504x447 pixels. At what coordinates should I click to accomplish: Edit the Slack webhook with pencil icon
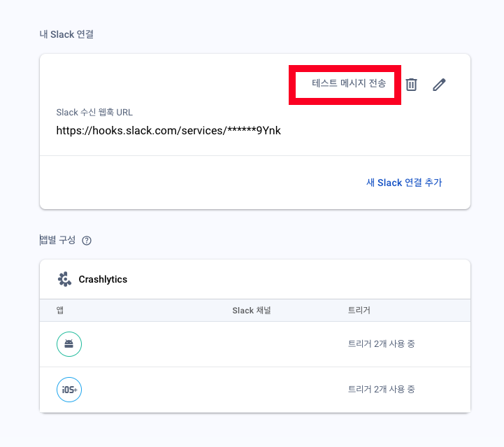point(439,85)
